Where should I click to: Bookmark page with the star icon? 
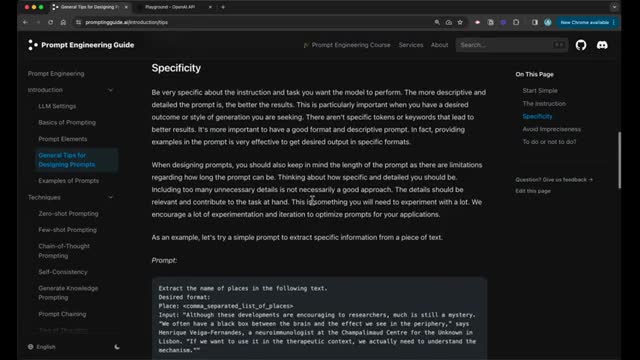(460, 22)
